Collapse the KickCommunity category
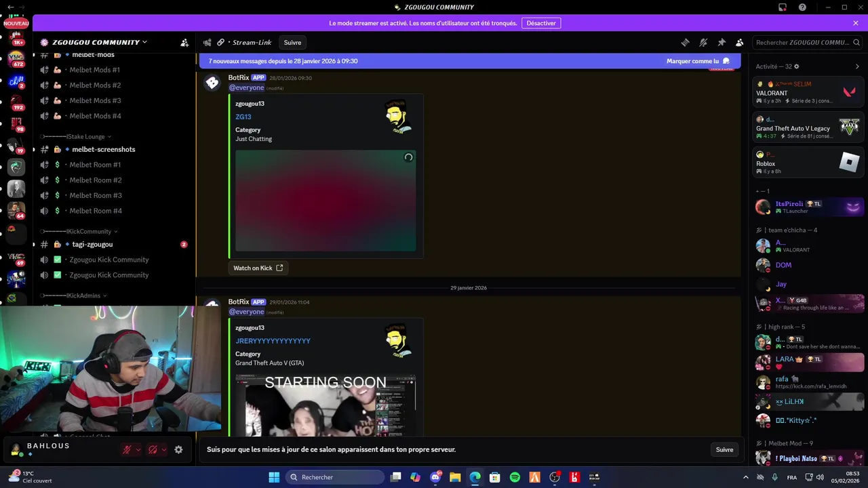868x488 pixels. click(79, 231)
